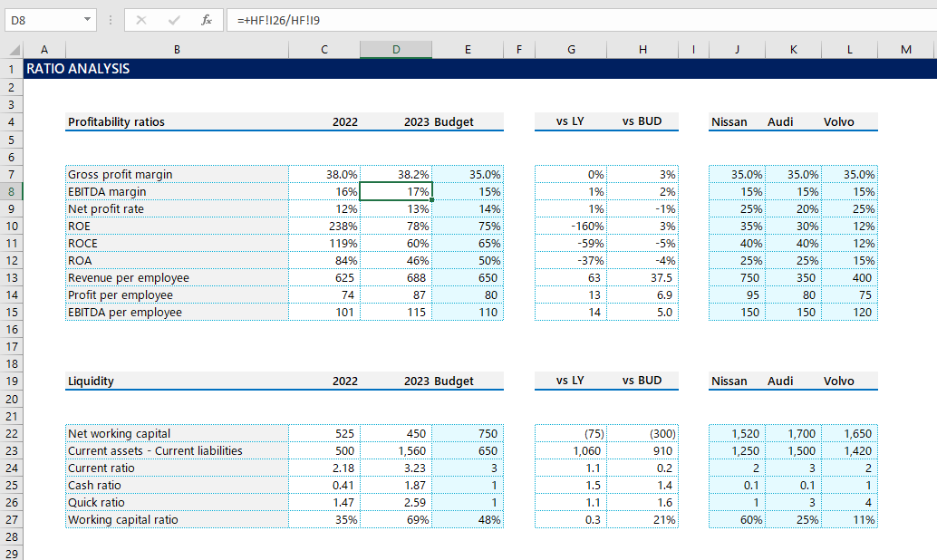
Task: Select row 8 header
Action: 11,191
